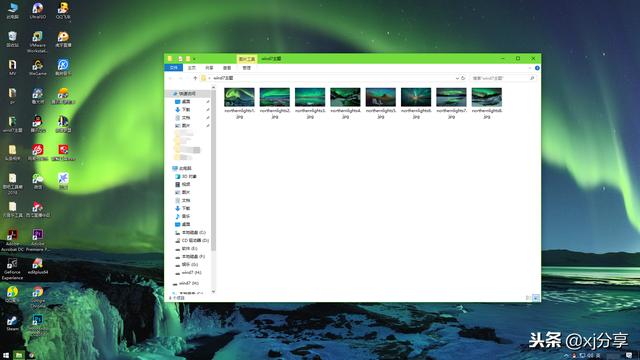This screenshot has width=640, height=360.
Task: Select 3D 对象 in the navigation pane
Action: pos(186,176)
